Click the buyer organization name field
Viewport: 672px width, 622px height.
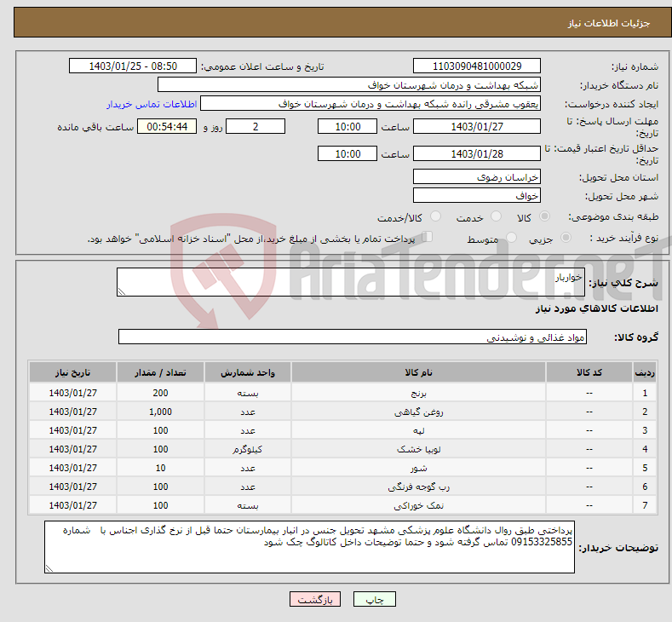(349, 85)
